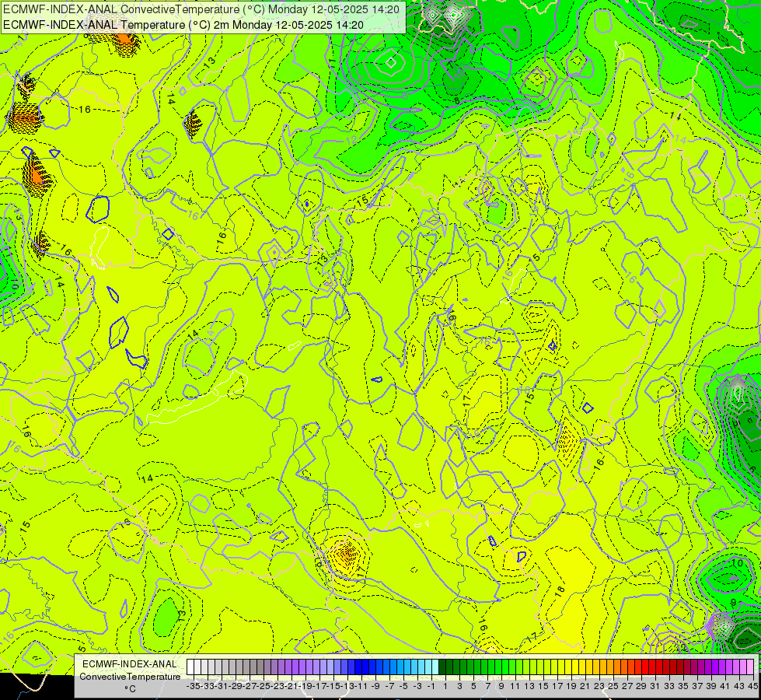This screenshot has height=700, width=761.
Task: Pick the yellow legend swatch above 17
Action: pyautogui.click(x=554, y=667)
